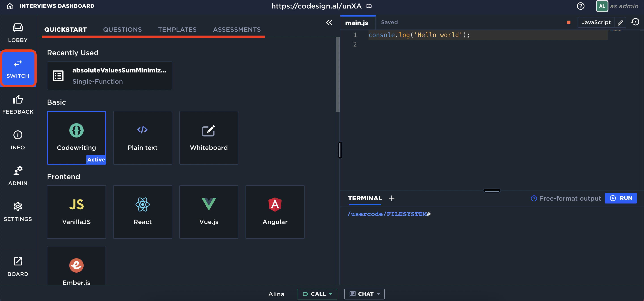Open the JavaScript language selector
This screenshot has height=301, width=644.
[596, 23]
